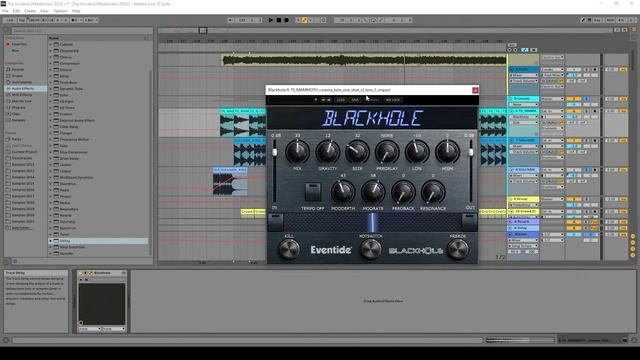This screenshot has width=640, height=360.
Task: Toggle the yellow Draw Mode pencil button
Action: tap(304, 20)
